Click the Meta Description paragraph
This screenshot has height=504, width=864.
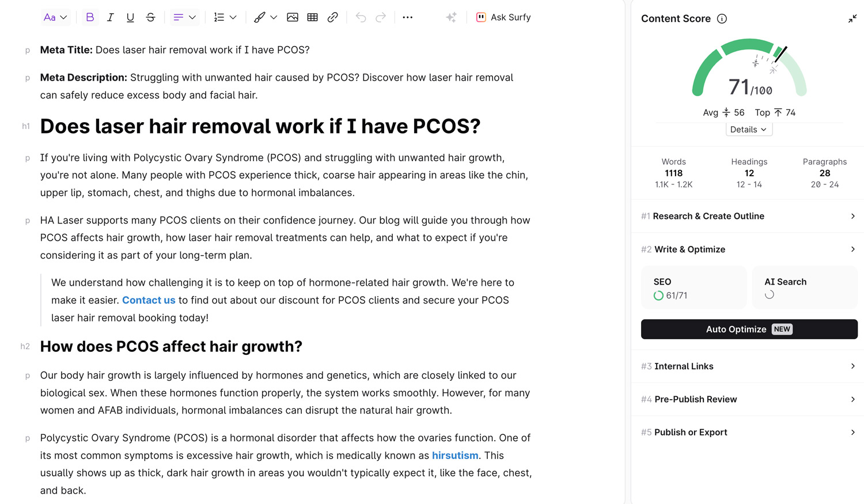pos(276,86)
